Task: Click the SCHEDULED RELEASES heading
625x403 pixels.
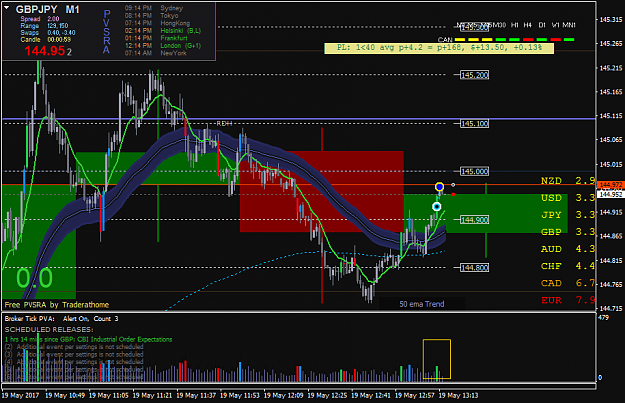Action: coord(49,330)
